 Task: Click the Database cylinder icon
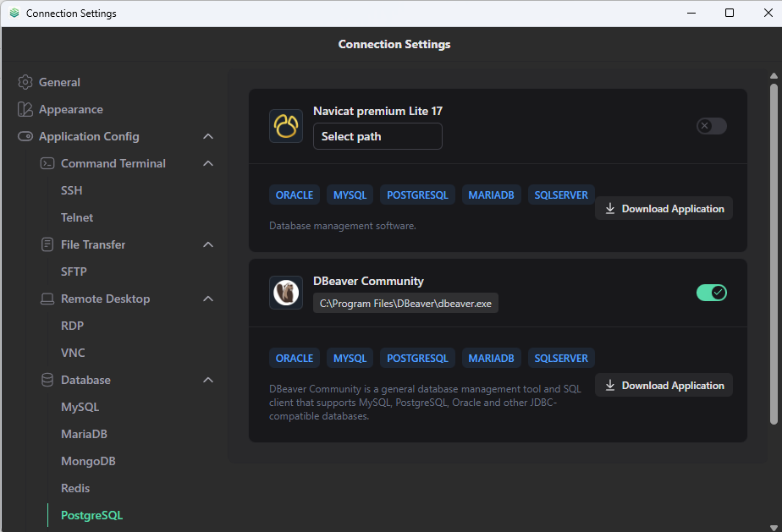tap(47, 380)
